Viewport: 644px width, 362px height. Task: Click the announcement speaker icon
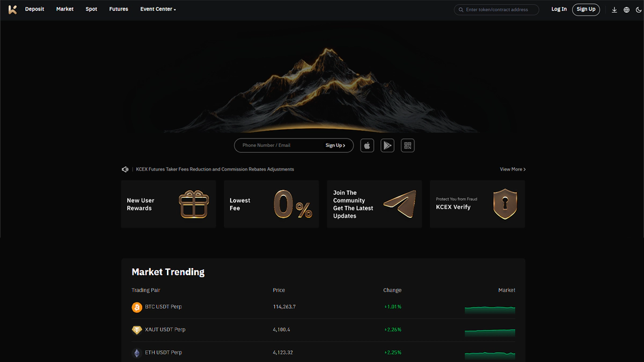tap(125, 169)
